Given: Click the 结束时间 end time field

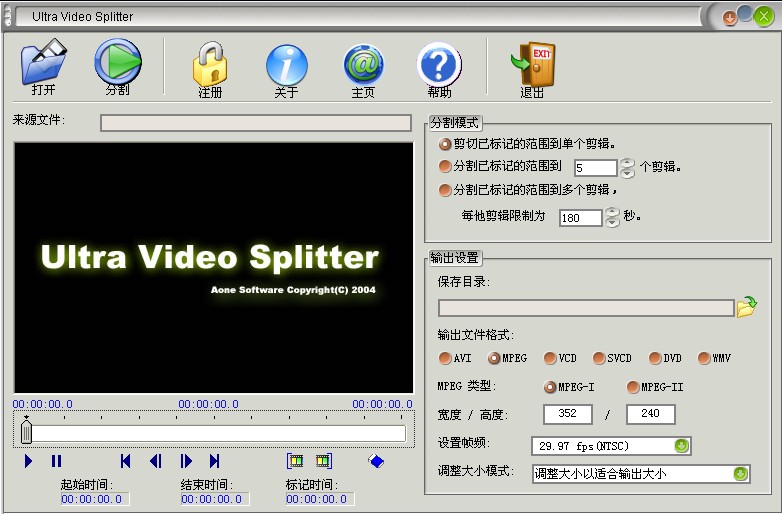Looking at the screenshot, I should [215, 499].
